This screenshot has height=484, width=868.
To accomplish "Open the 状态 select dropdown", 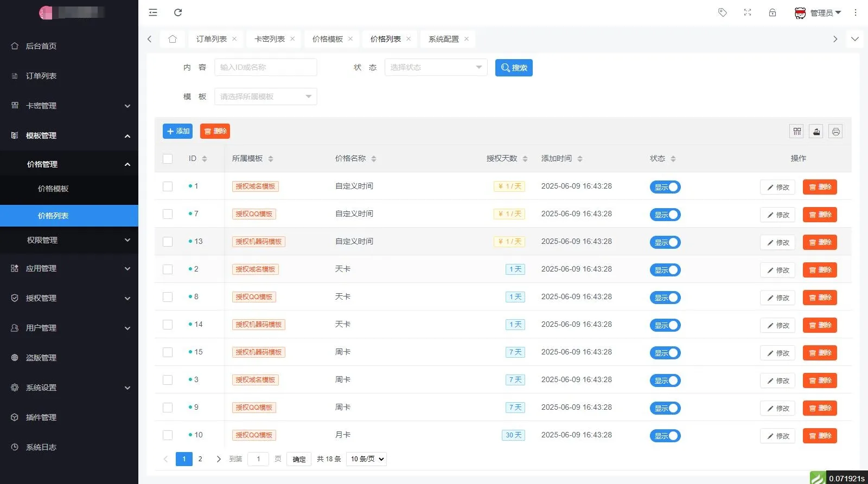I will tap(436, 67).
